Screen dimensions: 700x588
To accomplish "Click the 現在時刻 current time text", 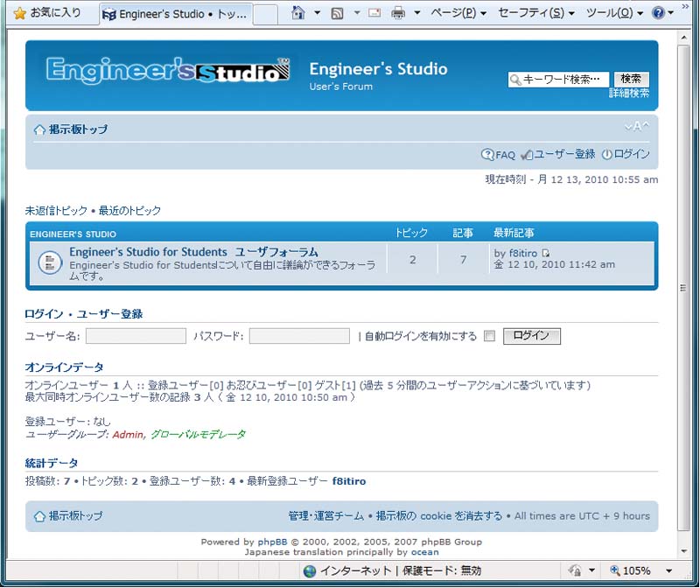I will click(571, 179).
